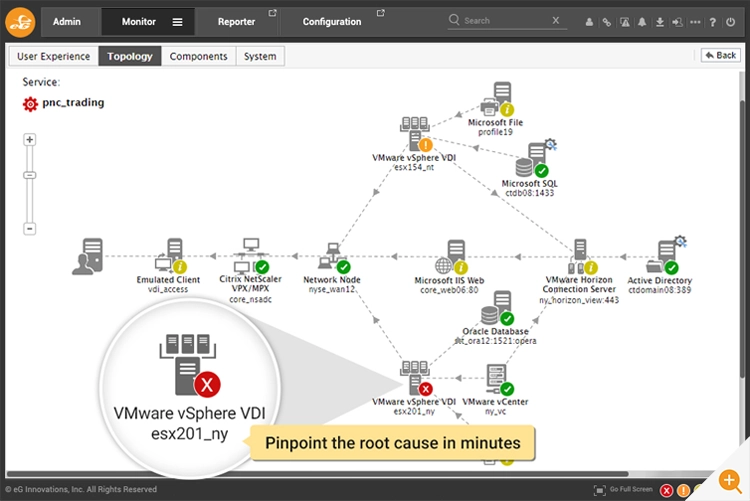
Task: Click the Search input field
Action: point(505,21)
